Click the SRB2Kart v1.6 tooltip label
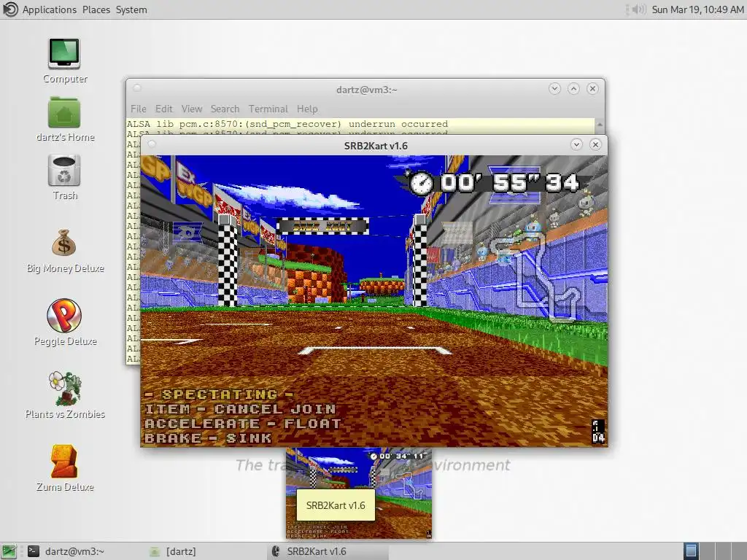This screenshot has height=560, width=747. point(336,505)
